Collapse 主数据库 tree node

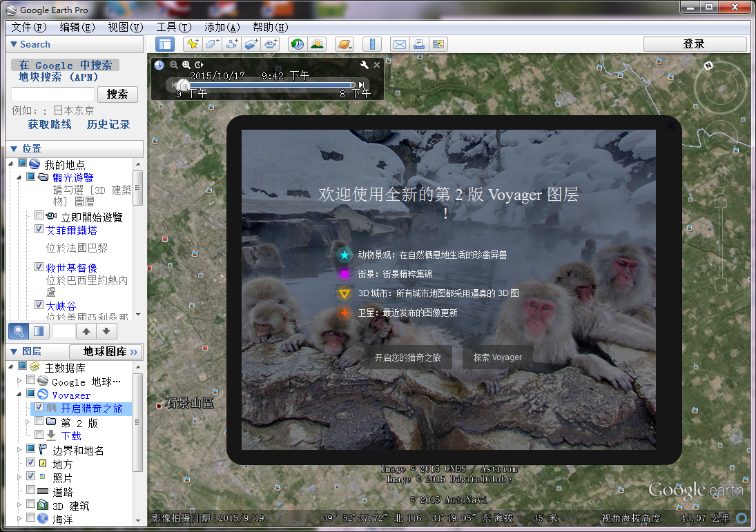click(x=11, y=366)
